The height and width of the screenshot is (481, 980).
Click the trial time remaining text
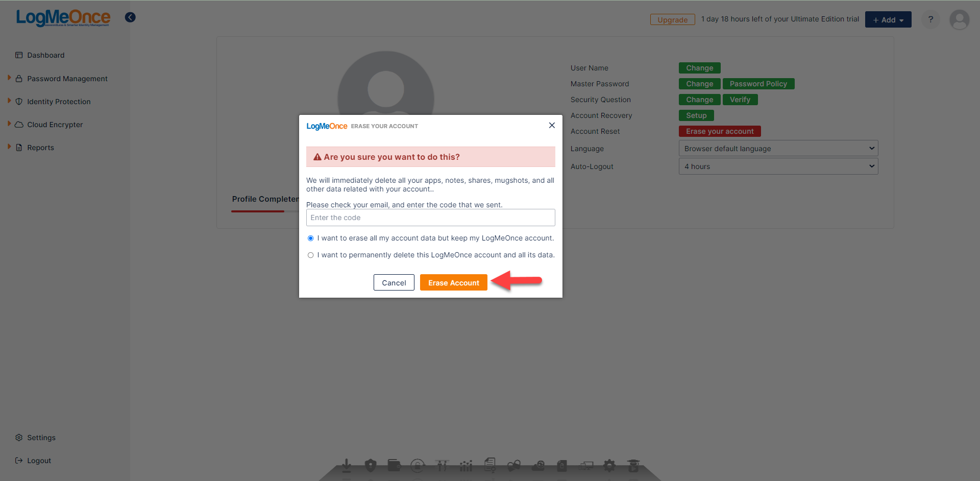click(780, 19)
